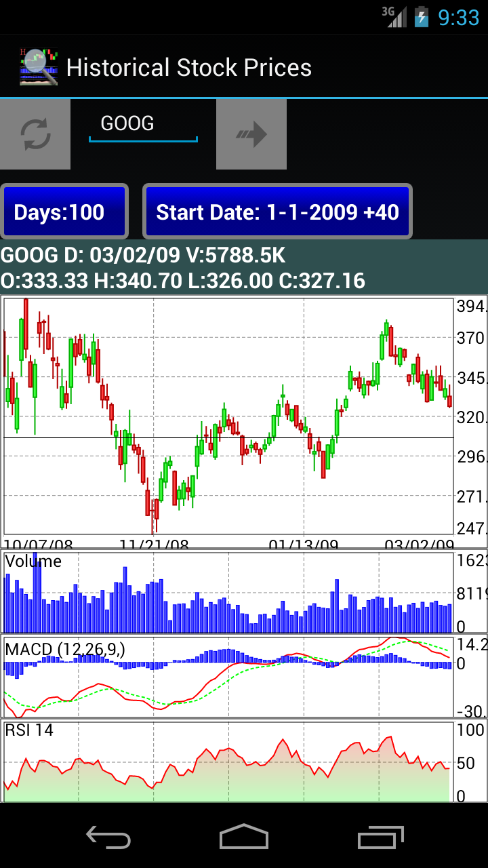Tap the forward arrow button beside GOOG

pyautogui.click(x=251, y=134)
